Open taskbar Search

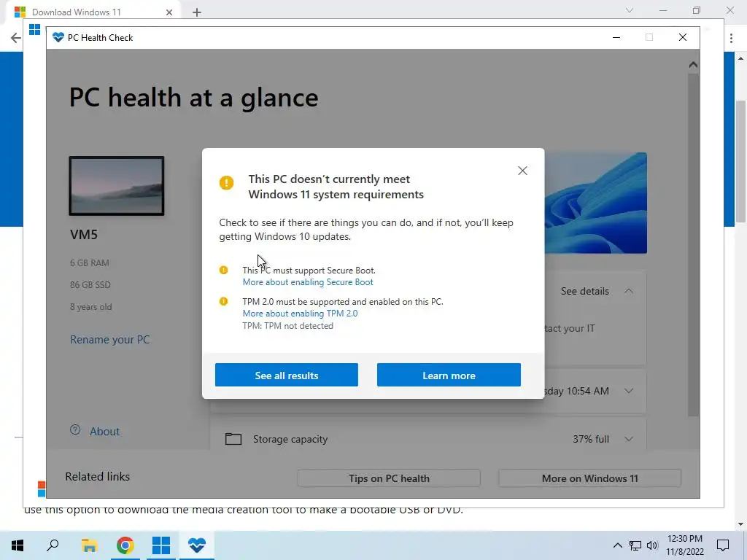(53, 545)
